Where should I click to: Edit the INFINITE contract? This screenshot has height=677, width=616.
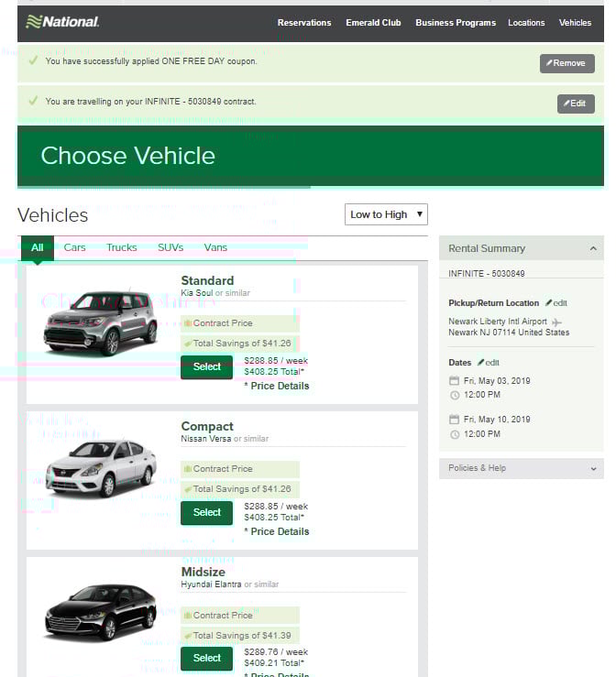576,104
